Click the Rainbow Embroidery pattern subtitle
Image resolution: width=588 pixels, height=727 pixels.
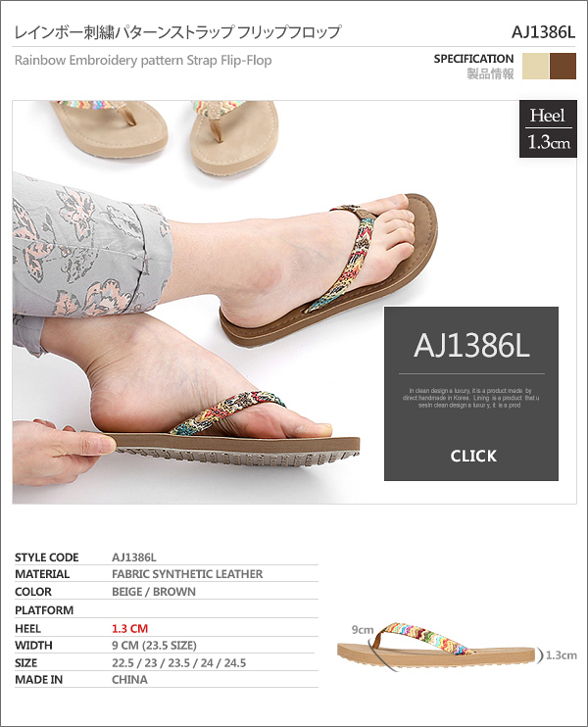click(143, 61)
